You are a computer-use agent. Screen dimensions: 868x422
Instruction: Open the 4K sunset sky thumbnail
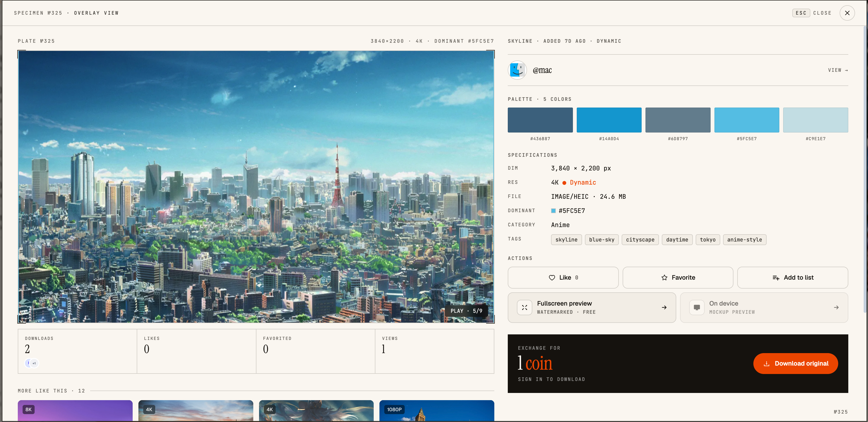(196, 410)
